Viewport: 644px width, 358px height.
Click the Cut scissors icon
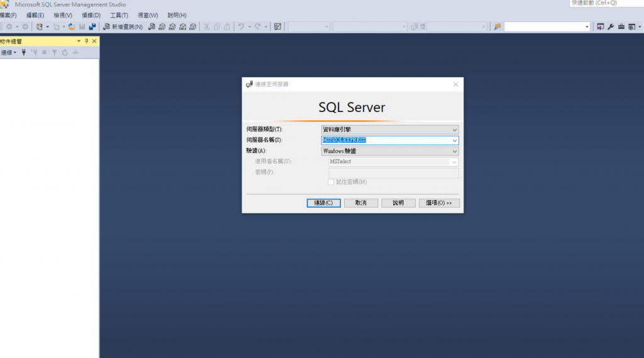click(206, 26)
